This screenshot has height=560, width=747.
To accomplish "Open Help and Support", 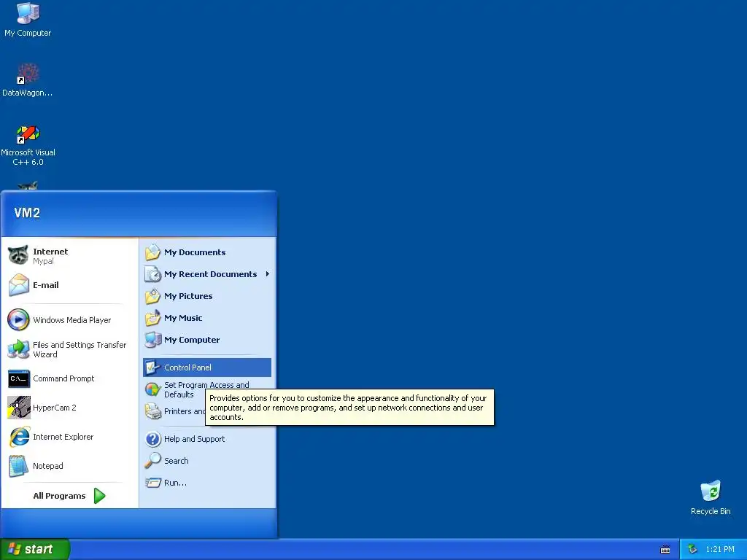I will 206,439.
